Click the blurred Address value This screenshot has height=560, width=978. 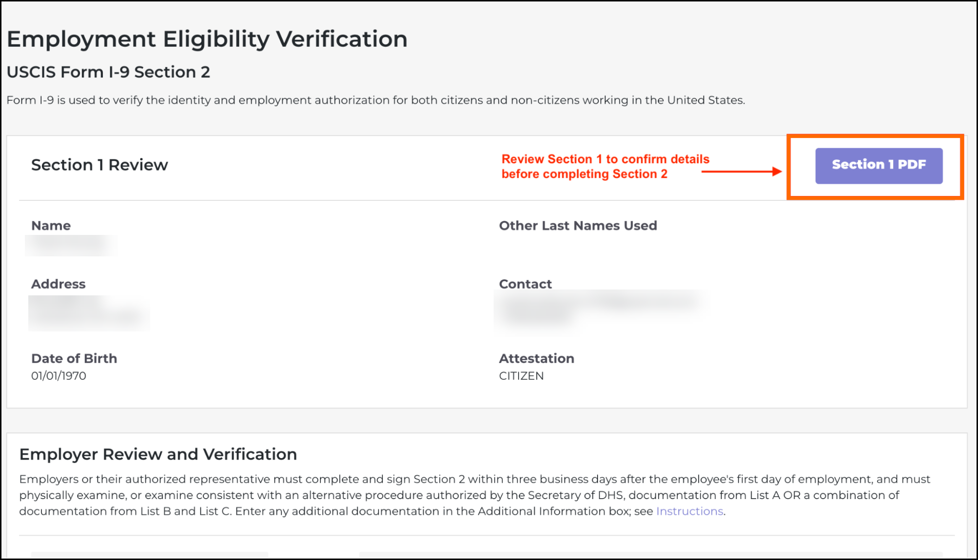tap(89, 313)
